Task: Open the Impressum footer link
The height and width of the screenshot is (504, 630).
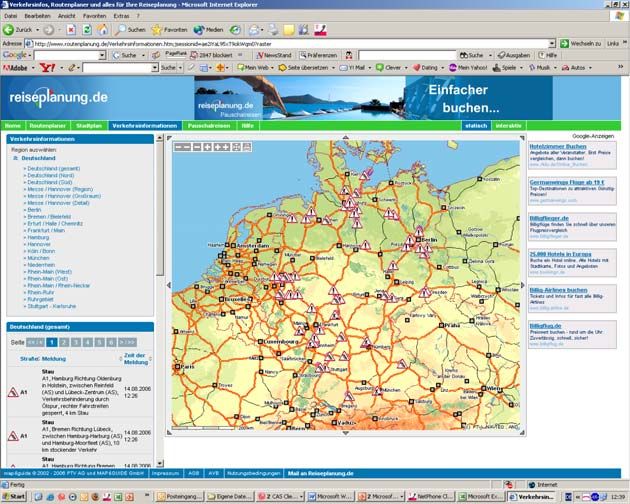Action: tap(165, 473)
